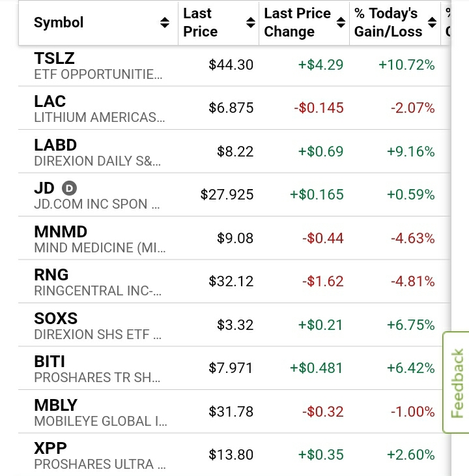Sort by Last Price using its arrows
The image size is (469, 476).
tap(251, 23)
